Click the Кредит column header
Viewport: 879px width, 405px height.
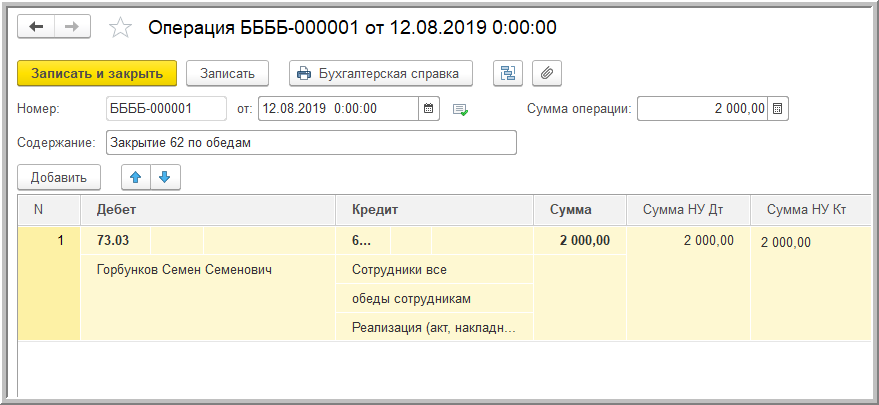[434, 210]
